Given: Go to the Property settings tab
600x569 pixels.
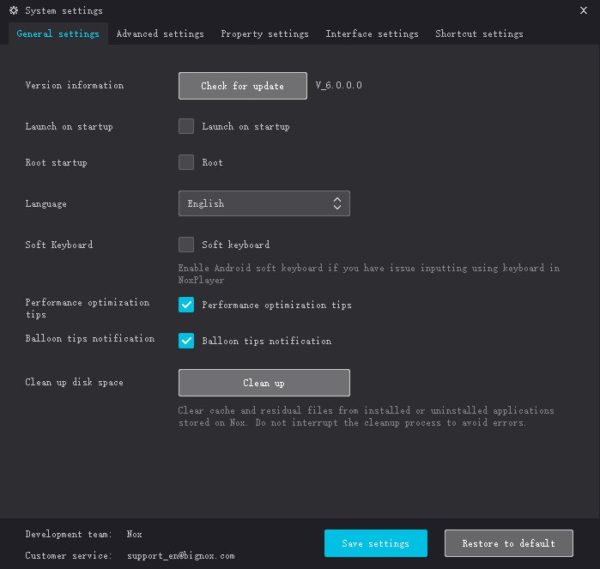Looking at the screenshot, I should point(264,34).
